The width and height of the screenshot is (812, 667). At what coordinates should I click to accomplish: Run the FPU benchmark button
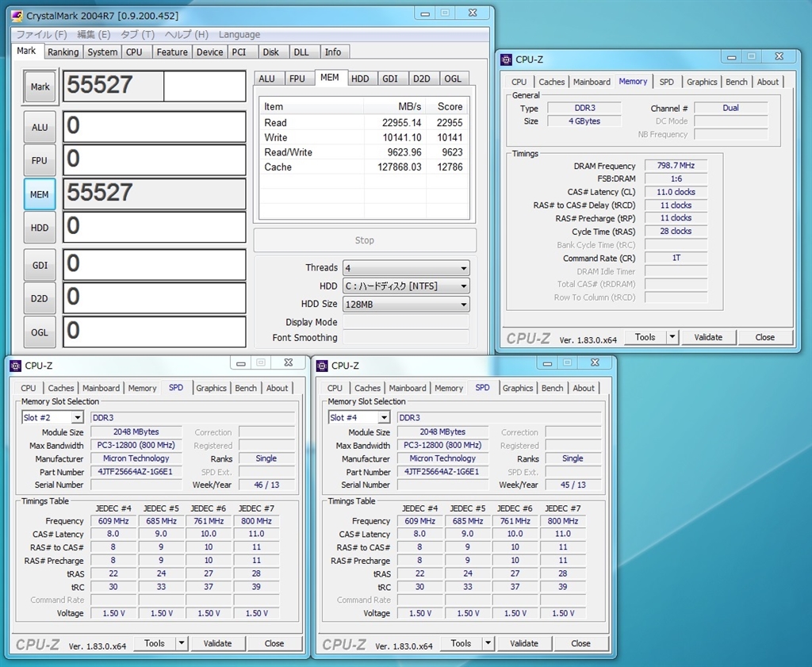tap(40, 160)
